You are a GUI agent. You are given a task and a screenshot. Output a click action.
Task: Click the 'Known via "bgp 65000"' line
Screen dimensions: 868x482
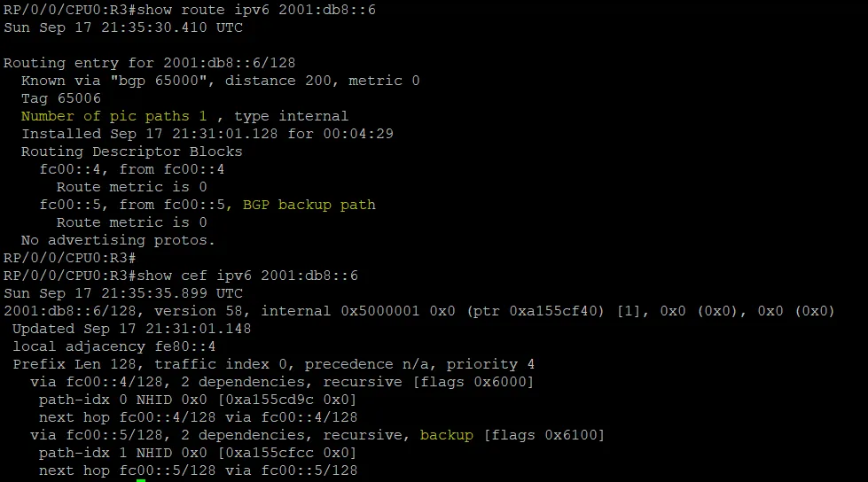(220, 81)
